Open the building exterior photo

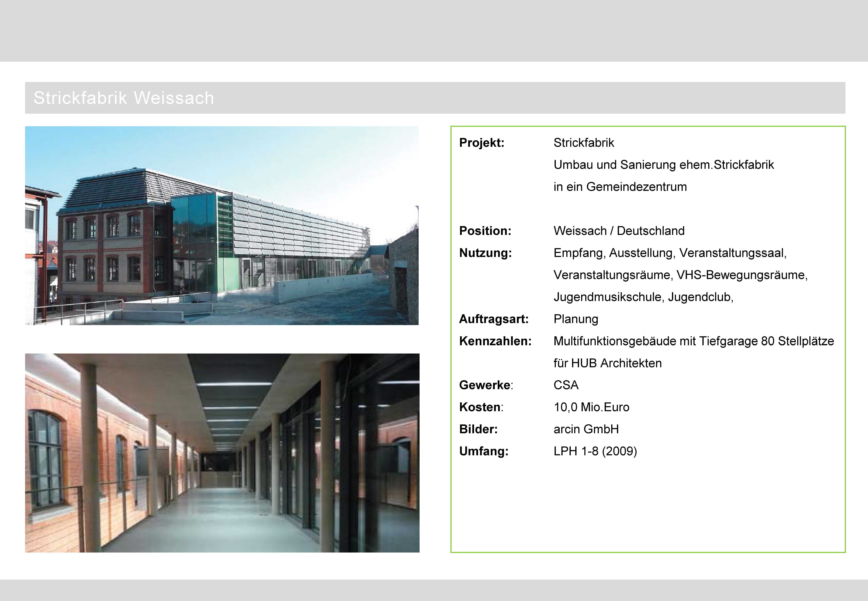(x=222, y=226)
